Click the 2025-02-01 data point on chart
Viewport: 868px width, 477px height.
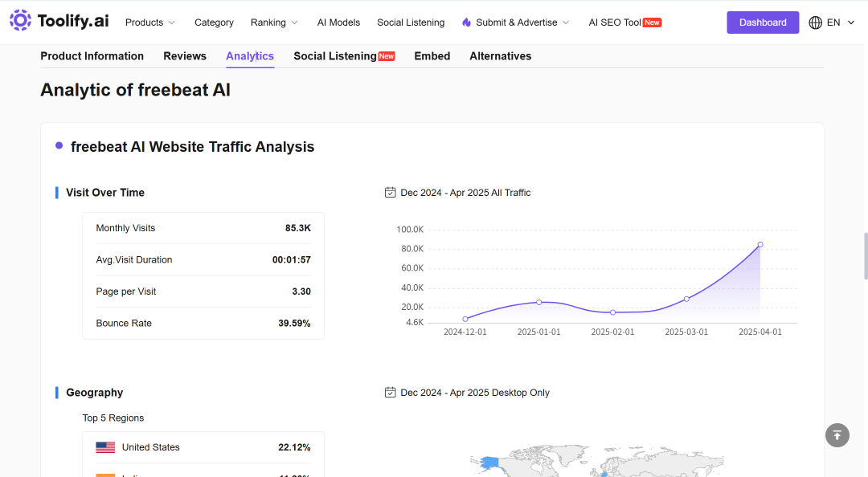[612, 312]
